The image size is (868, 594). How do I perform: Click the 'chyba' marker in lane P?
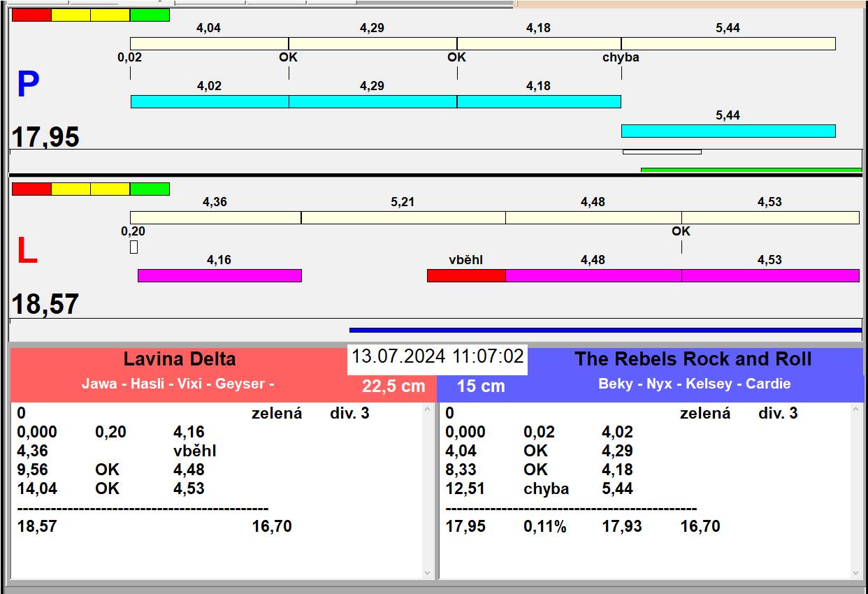point(621,57)
